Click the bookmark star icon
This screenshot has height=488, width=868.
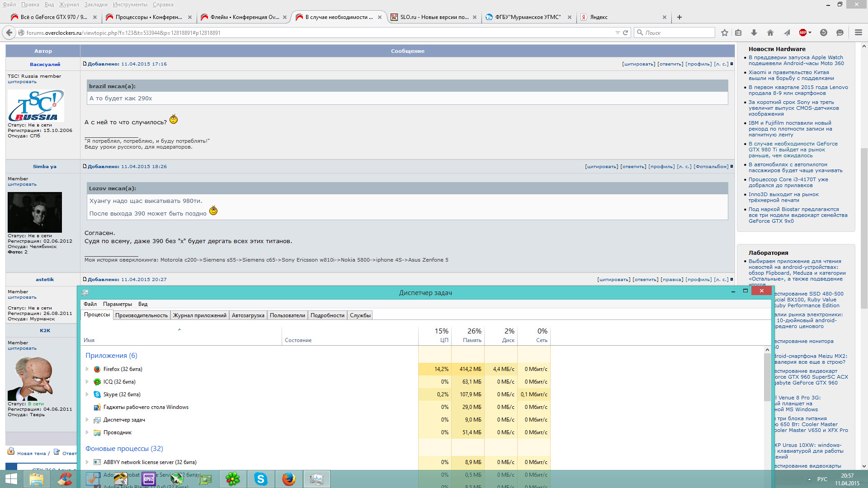coord(725,33)
